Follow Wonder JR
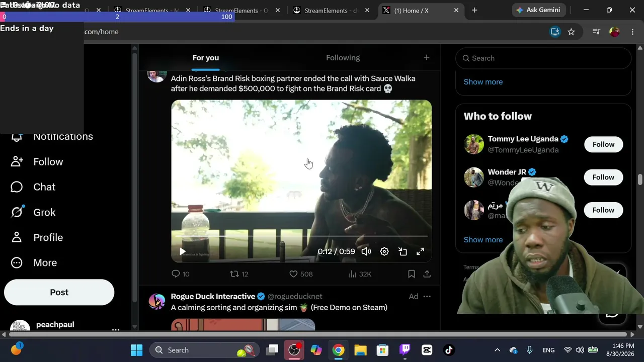Screen dimensions: 644x362 [x=603, y=177]
